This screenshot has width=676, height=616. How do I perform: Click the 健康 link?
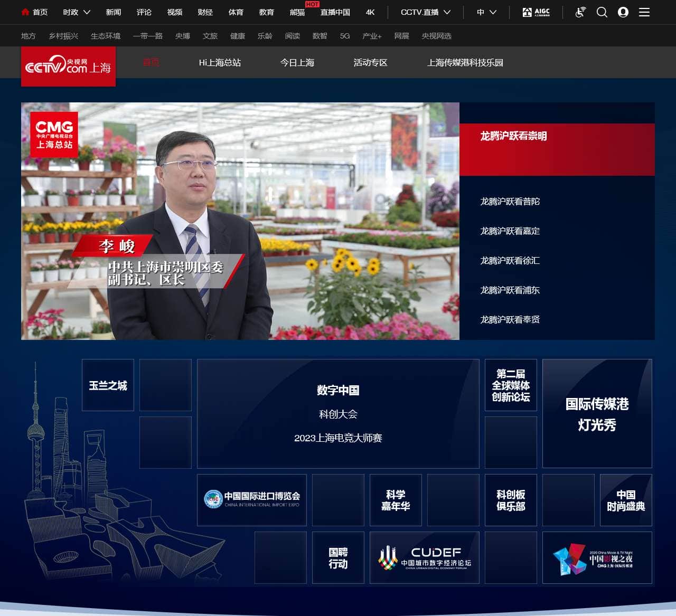point(238,36)
